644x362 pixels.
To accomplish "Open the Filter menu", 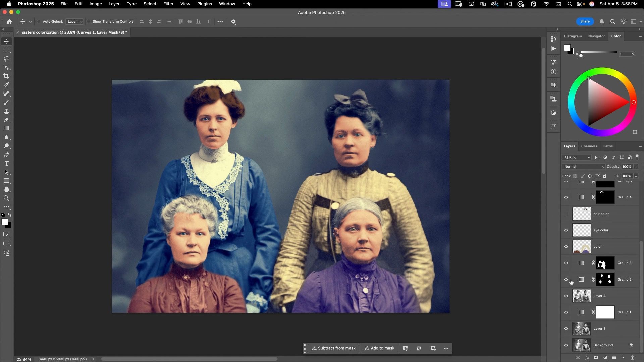I will coord(168,4).
